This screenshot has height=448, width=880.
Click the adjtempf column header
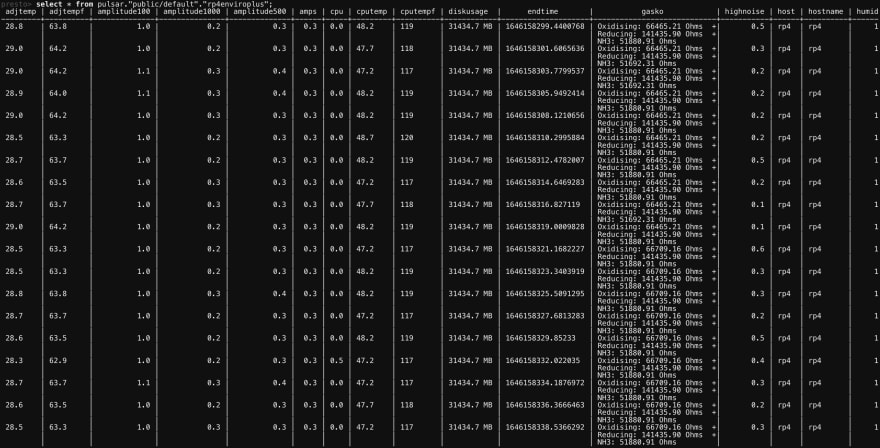point(66,11)
